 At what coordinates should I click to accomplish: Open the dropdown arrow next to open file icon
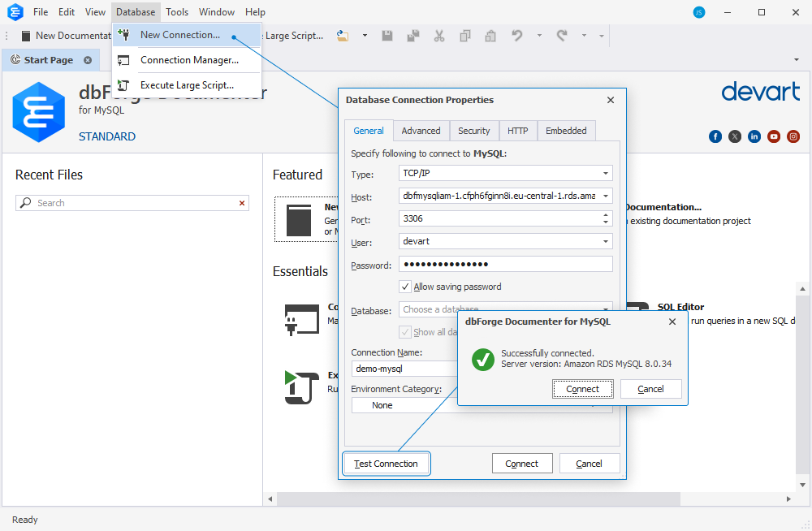(365, 36)
